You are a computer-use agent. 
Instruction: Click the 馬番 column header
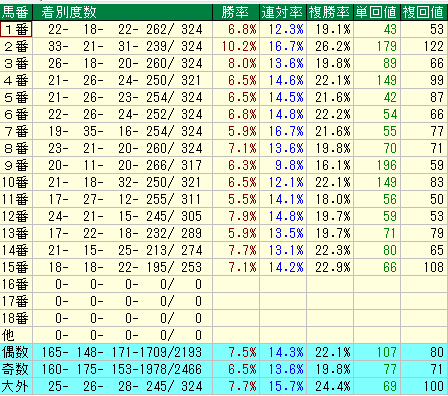pos(16,12)
